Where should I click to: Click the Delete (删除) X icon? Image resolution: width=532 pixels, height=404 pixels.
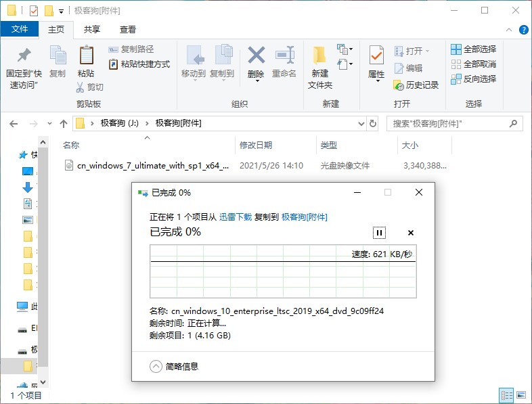pos(256,55)
